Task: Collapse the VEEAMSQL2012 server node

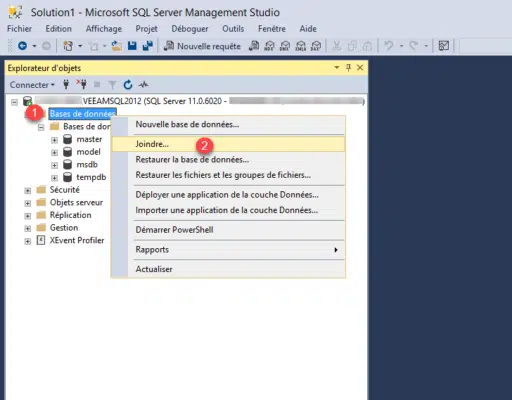Action: pyautogui.click(x=14, y=102)
